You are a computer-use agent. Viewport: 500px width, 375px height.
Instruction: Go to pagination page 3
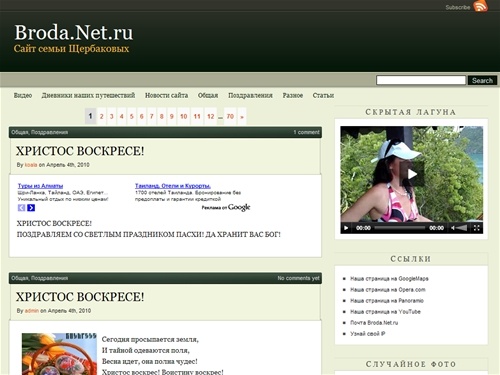coord(112,116)
